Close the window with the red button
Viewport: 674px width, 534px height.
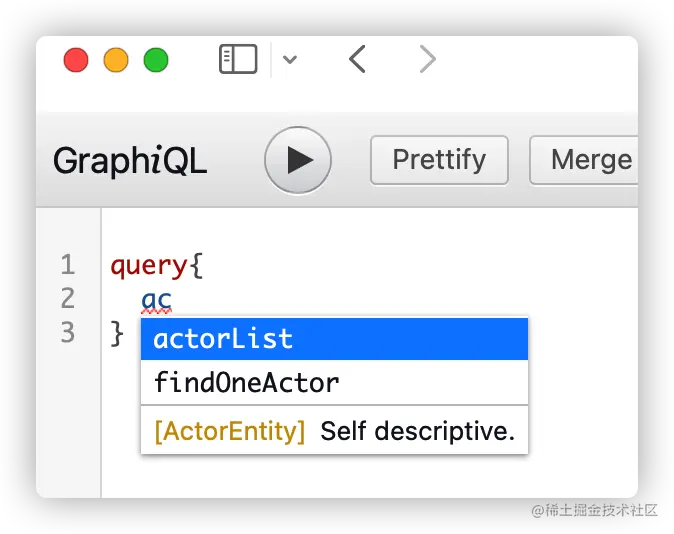[76, 60]
